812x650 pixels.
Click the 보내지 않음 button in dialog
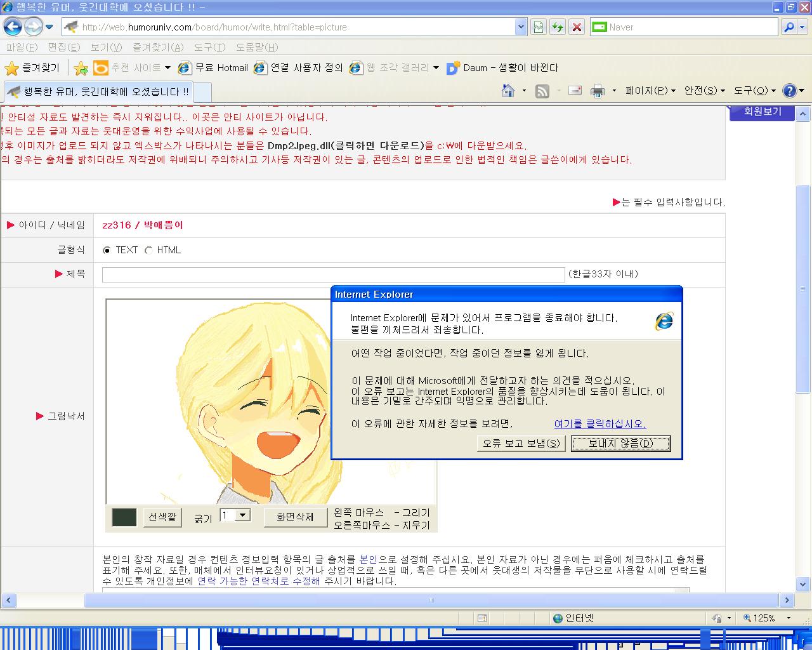[x=620, y=443]
